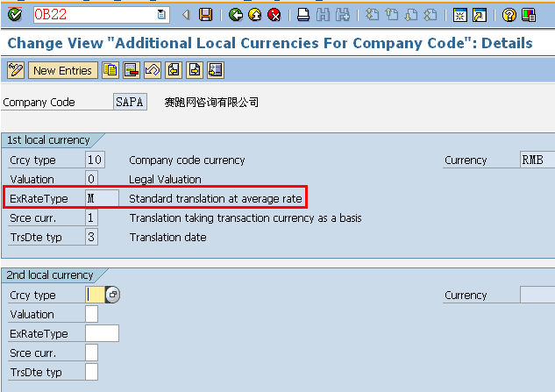Open Help with the question mark icon
The width and height of the screenshot is (555, 392).
click(509, 15)
